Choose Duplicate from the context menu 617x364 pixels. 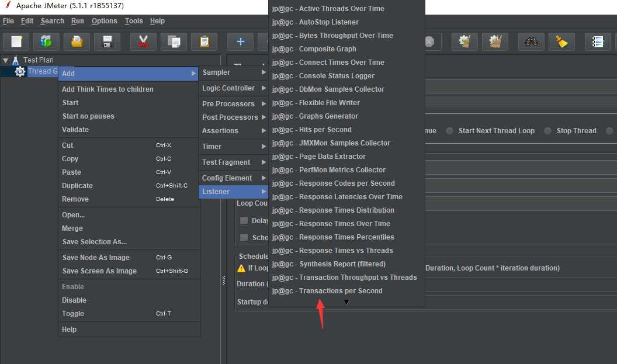[129, 186]
